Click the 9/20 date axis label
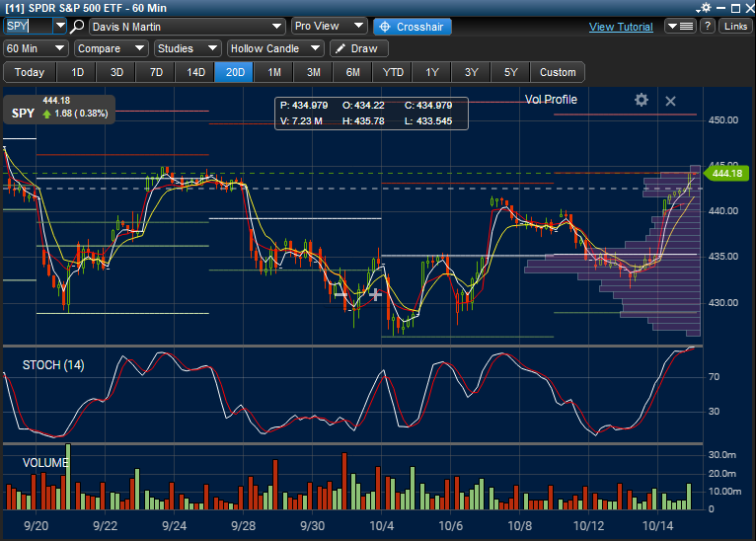Viewport: 756px width, 541px height. tap(37, 525)
